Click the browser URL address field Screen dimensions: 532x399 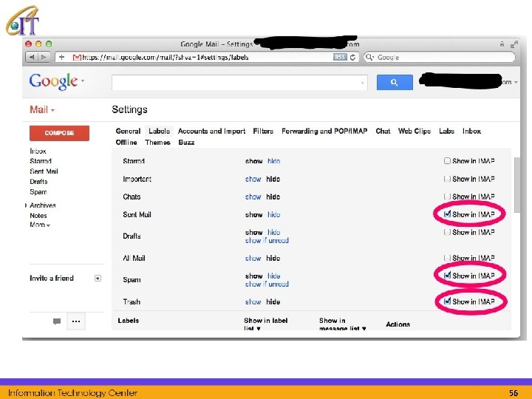(207, 58)
